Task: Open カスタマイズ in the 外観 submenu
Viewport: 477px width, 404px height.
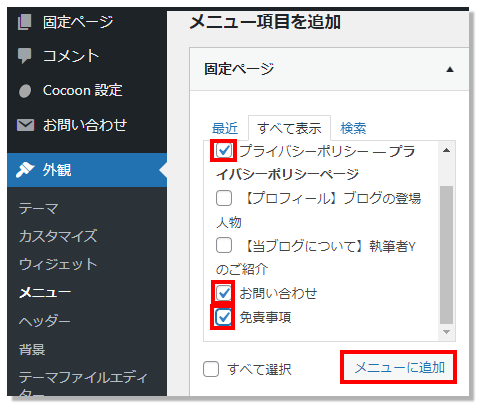Action: (58, 236)
